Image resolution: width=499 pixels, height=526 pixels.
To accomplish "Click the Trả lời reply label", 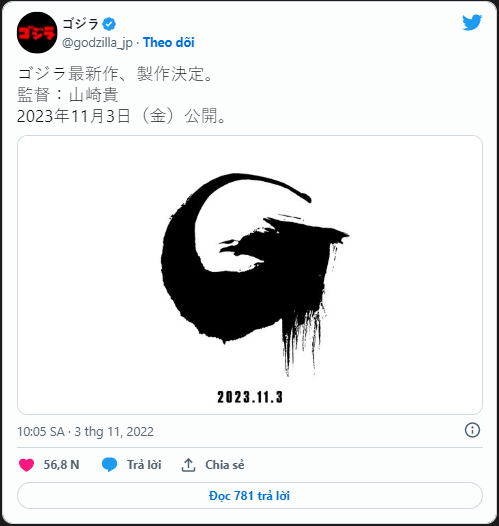I will [144, 465].
